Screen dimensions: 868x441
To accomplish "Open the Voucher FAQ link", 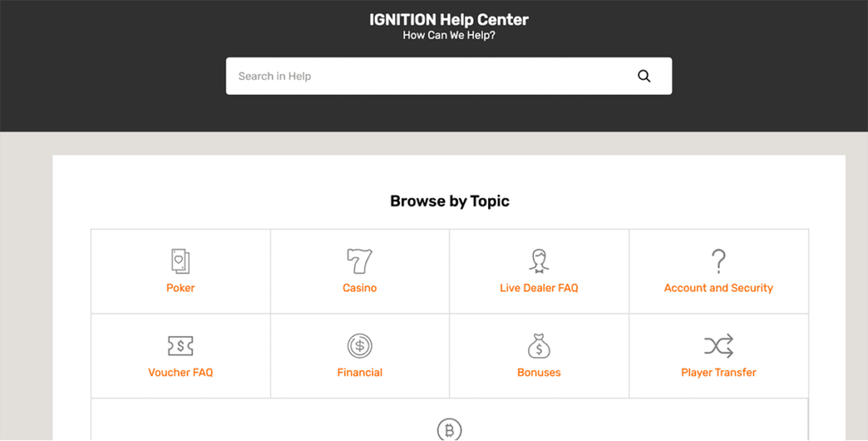I will pyautogui.click(x=181, y=372).
